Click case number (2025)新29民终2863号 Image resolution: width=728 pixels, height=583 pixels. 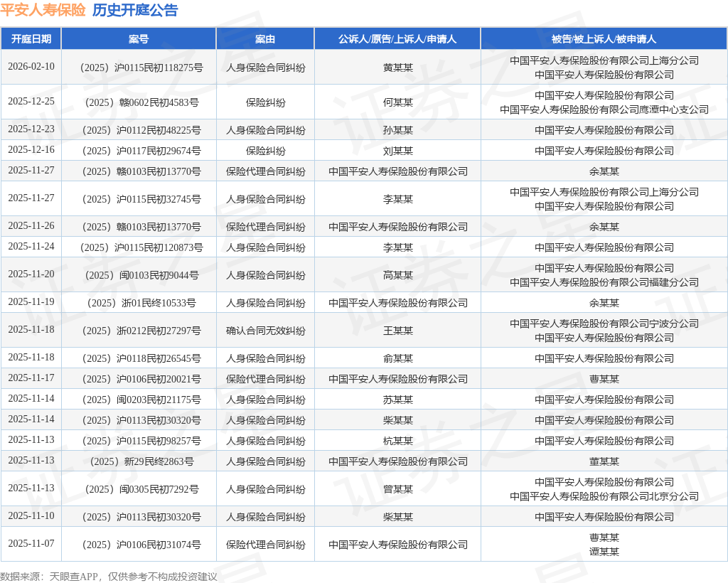coord(141,461)
